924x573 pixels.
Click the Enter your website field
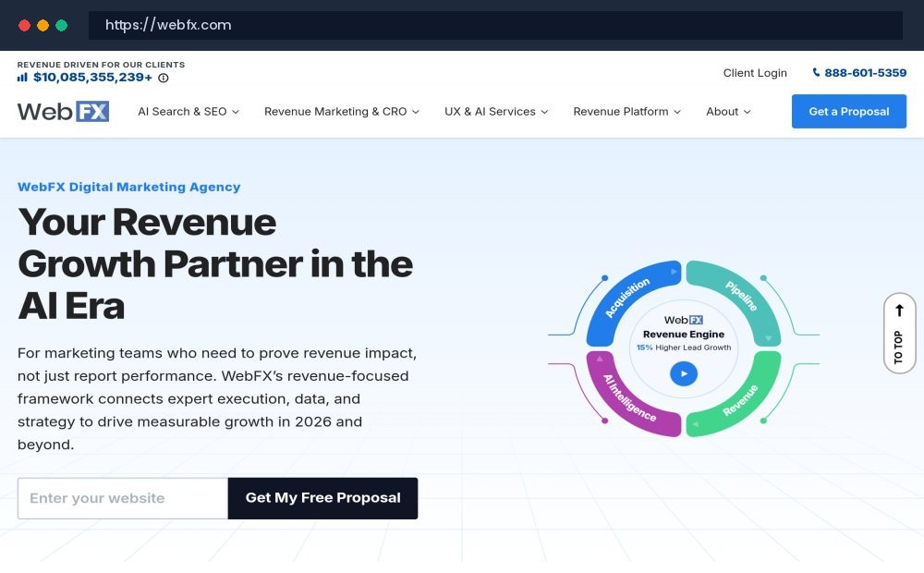tap(123, 498)
